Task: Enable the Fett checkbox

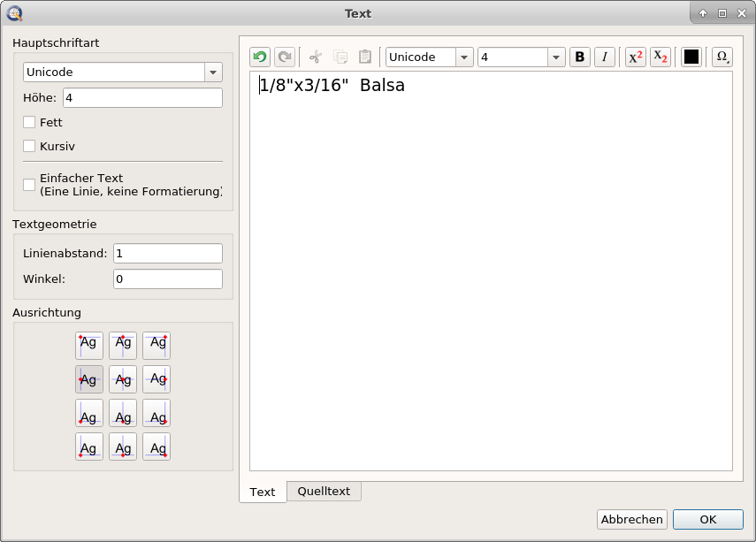Action: coord(29,123)
